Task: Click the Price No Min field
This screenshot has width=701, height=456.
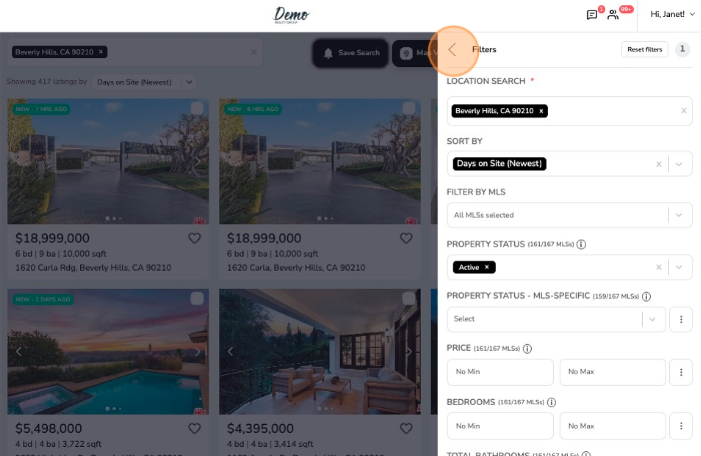Action: 500,372
